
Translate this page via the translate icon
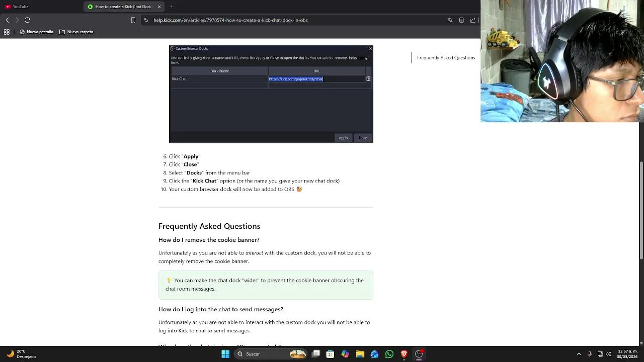(x=450, y=20)
